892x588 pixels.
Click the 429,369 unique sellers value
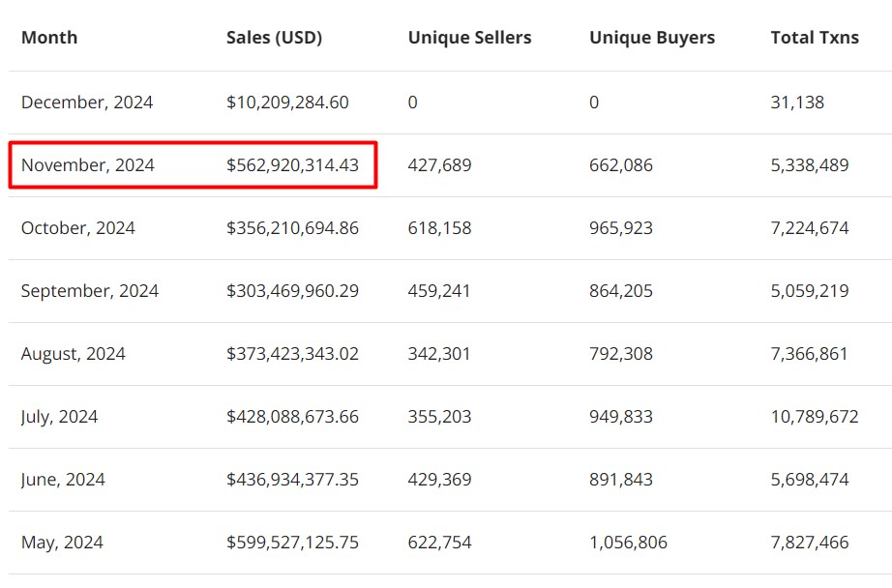click(x=439, y=480)
